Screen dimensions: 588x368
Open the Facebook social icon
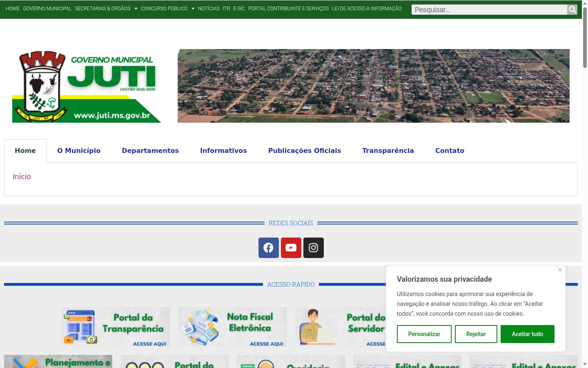(269, 248)
